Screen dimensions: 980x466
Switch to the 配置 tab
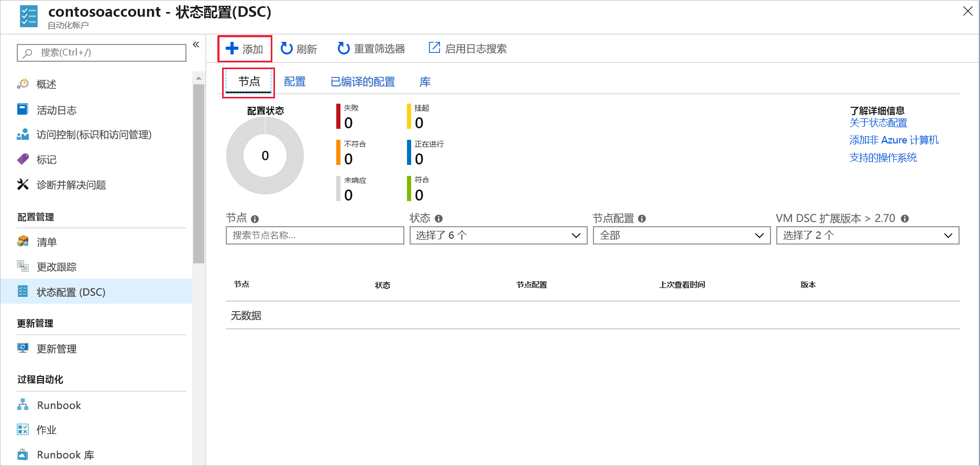(x=295, y=82)
